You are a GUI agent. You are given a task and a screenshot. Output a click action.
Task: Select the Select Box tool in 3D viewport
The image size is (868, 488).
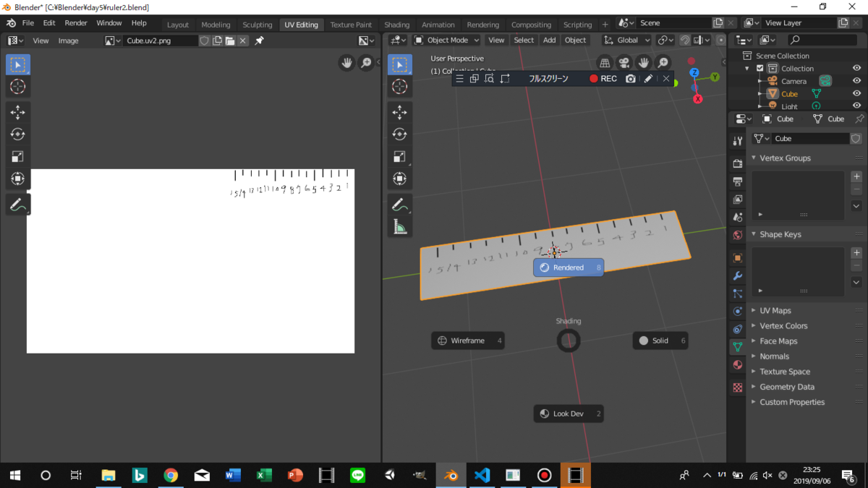coord(399,65)
